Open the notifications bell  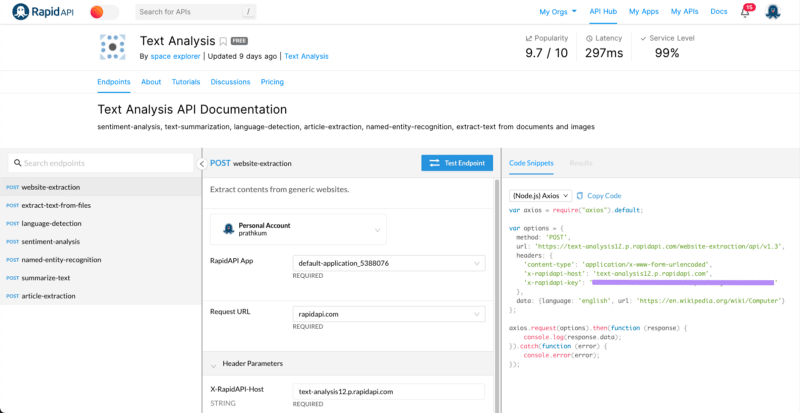click(746, 12)
